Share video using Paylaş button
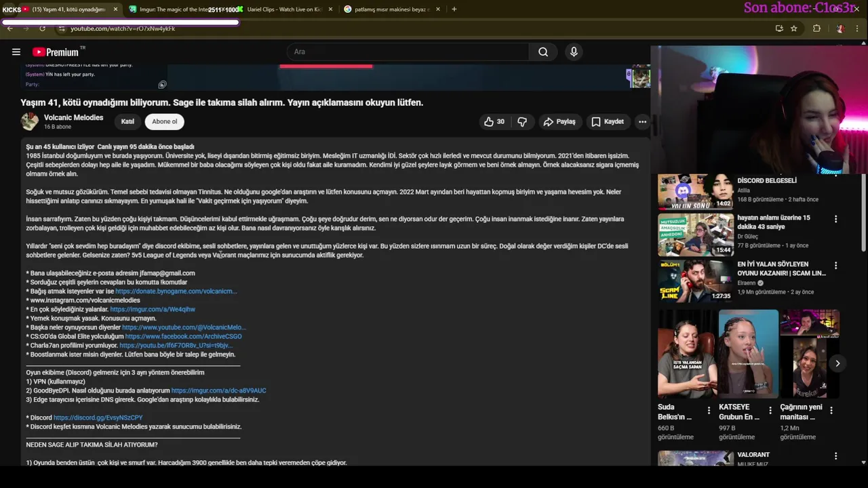Screen dimensions: 868x488 [559, 122]
